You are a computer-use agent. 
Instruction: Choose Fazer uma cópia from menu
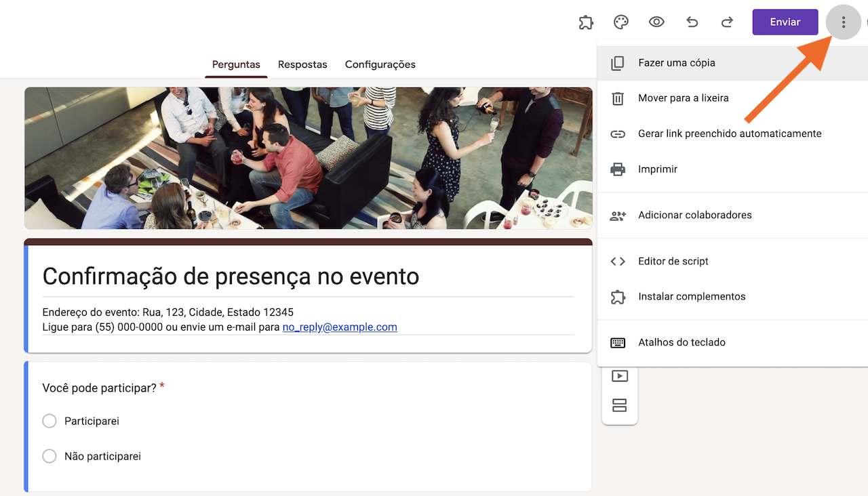point(676,63)
